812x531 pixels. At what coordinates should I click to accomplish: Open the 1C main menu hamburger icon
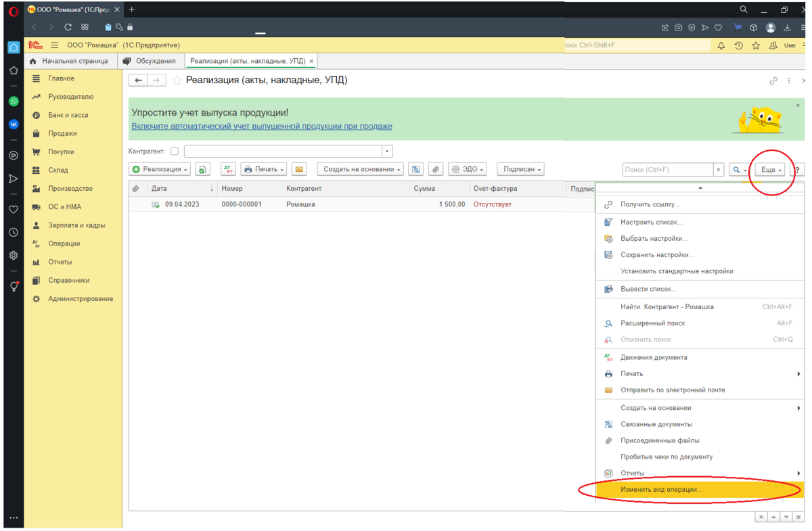click(x=55, y=45)
